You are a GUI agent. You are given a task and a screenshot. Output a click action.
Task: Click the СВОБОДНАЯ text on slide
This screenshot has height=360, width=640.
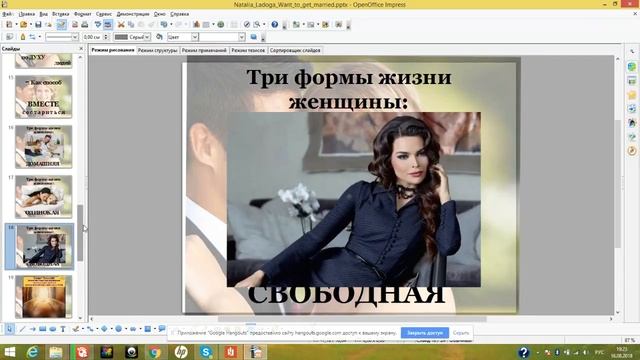(346, 296)
